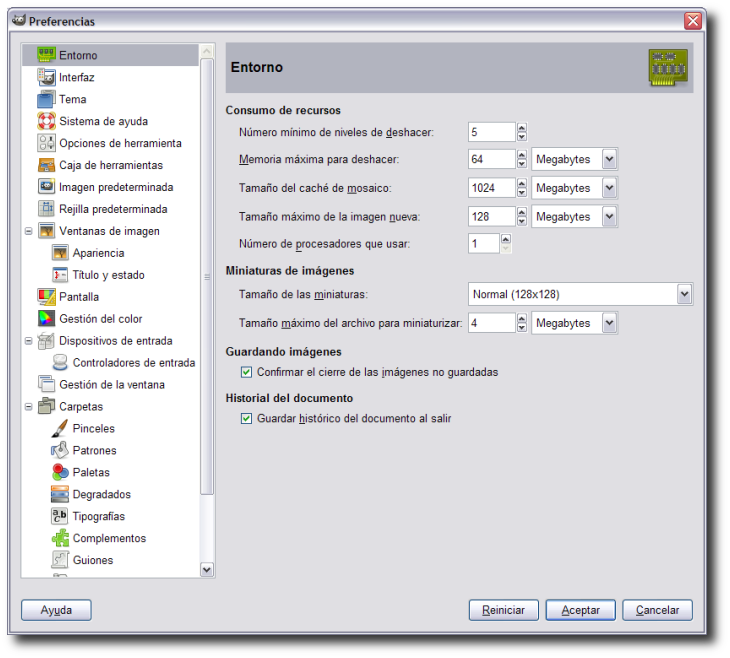Open Gestión del color icon
This screenshot has height=658, width=730.
point(46,319)
